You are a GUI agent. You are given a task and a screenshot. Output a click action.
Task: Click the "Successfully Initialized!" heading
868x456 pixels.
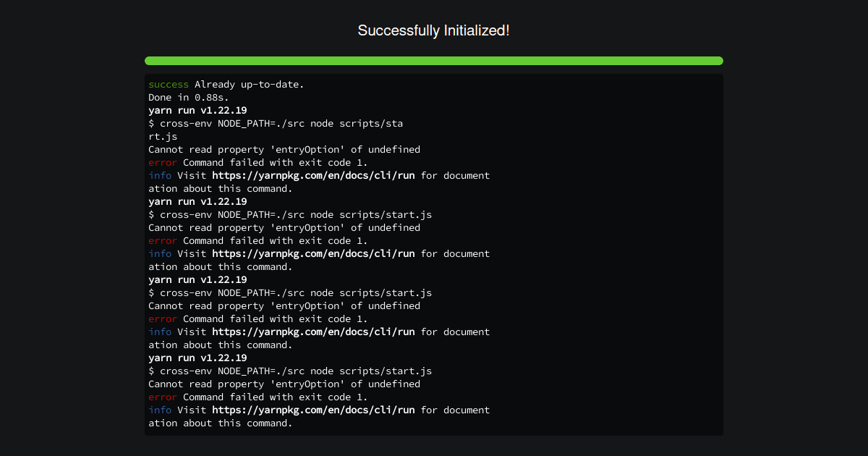coord(434,30)
